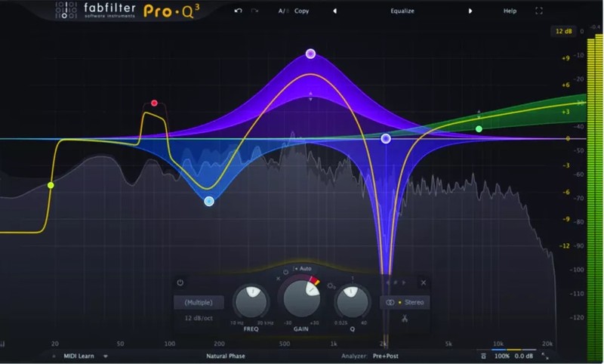The image size is (604, 364).
Task: Select the red band node
Action: 154,103
